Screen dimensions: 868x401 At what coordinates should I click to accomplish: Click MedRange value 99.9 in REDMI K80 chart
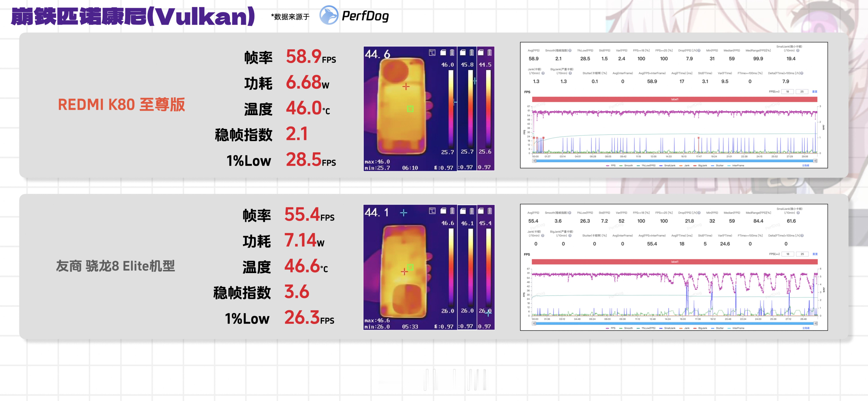(758, 59)
